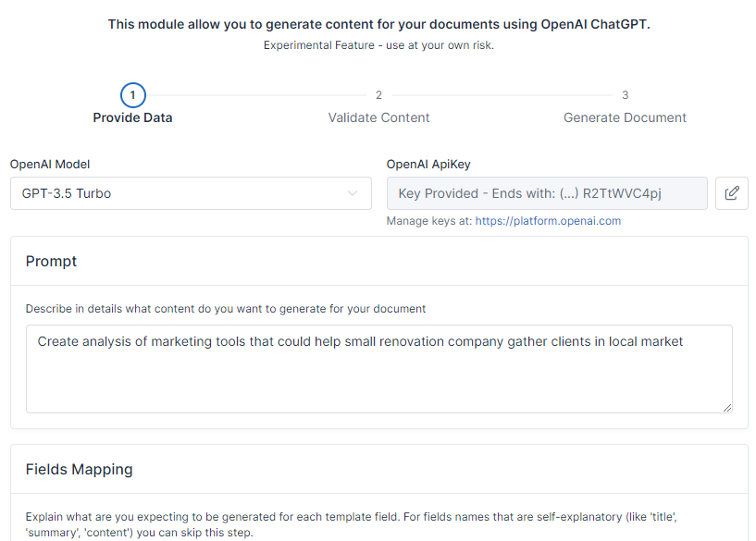Click the Fields Mapping section header
This screenshot has width=756, height=541.
point(79,469)
